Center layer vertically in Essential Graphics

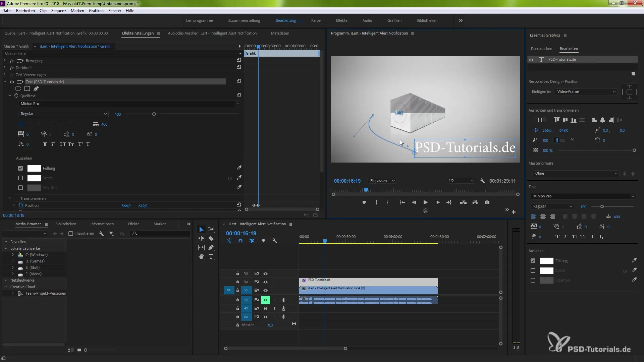[536, 120]
